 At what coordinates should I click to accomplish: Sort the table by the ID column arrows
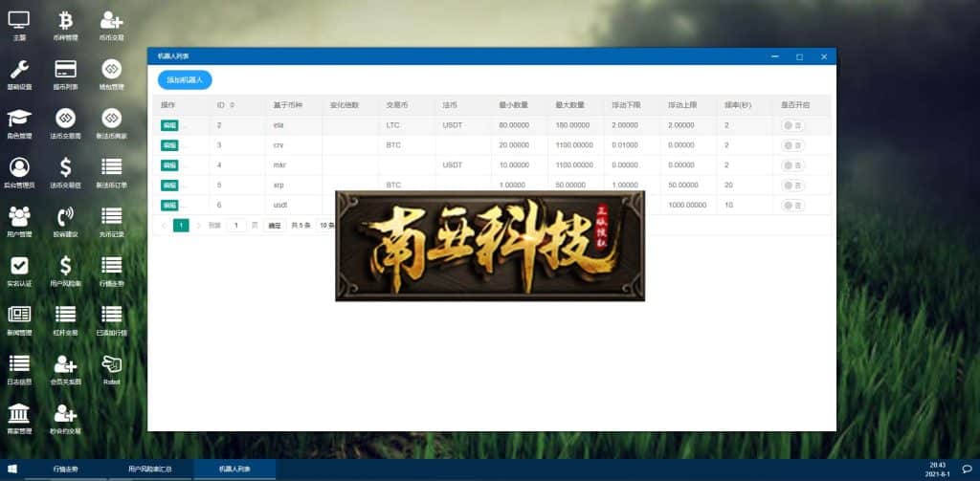coord(233,105)
